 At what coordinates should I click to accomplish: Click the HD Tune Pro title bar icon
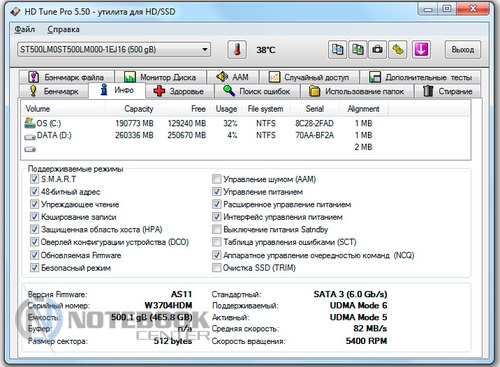coord(15,12)
